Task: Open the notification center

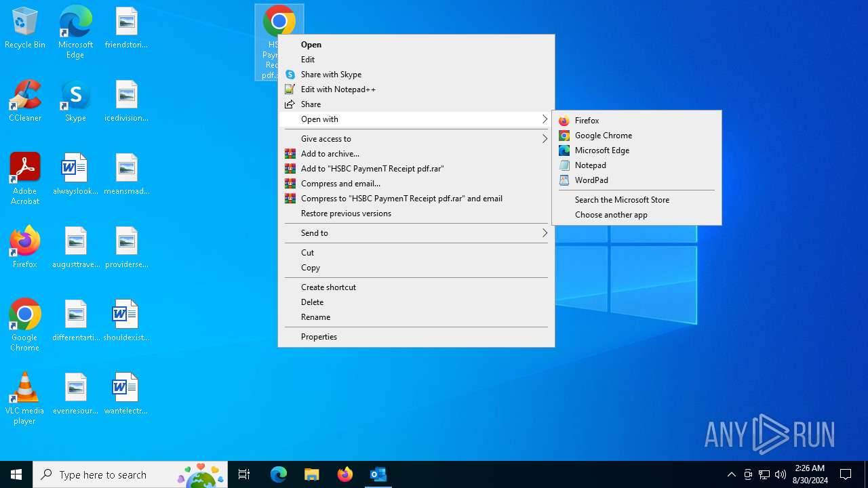Action: pyautogui.click(x=846, y=474)
